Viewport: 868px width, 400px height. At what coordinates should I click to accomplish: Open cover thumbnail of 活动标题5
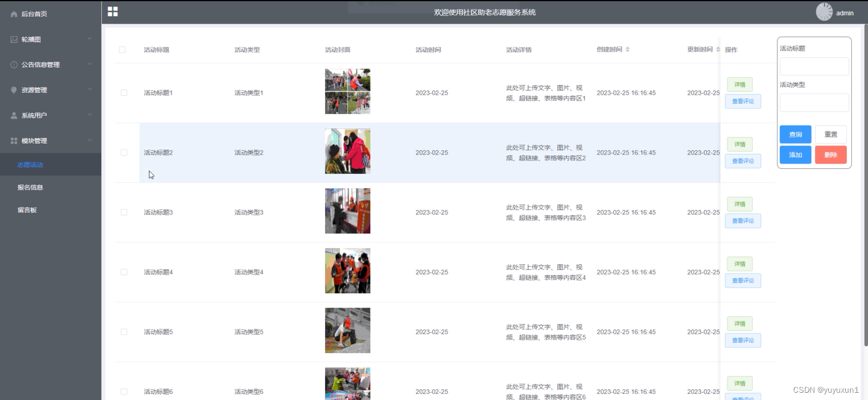(x=347, y=330)
